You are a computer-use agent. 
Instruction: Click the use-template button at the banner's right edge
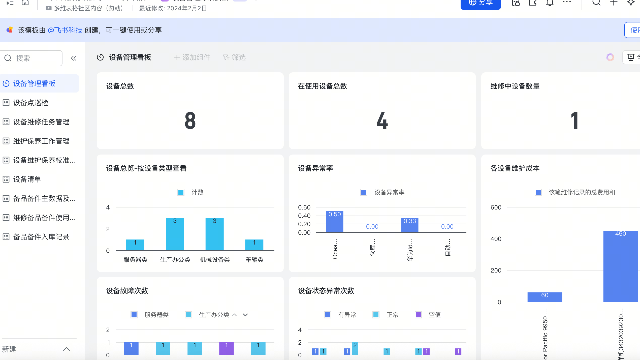click(632, 30)
